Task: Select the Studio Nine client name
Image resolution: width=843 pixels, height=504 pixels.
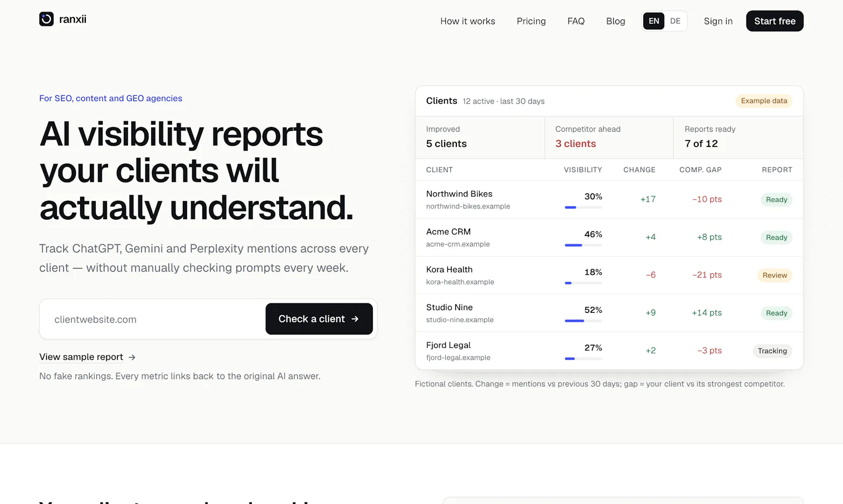Action: click(x=449, y=308)
